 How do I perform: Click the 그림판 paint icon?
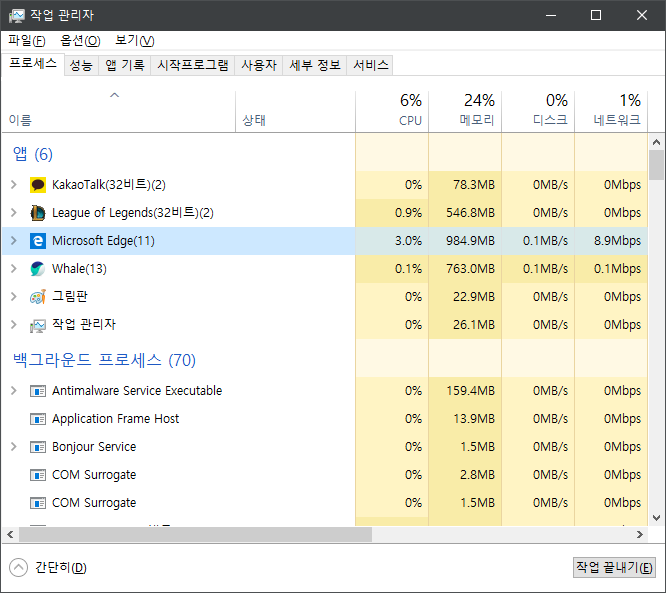(x=38, y=297)
